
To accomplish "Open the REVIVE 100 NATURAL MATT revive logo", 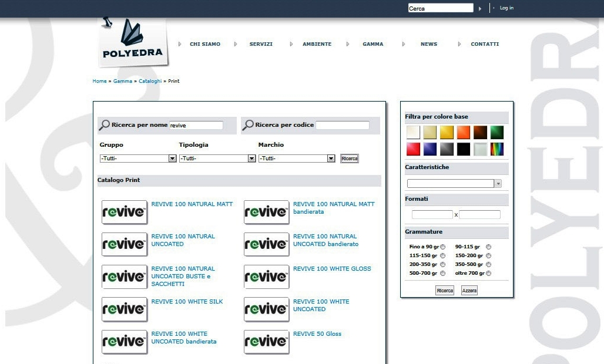I will tap(125, 212).
